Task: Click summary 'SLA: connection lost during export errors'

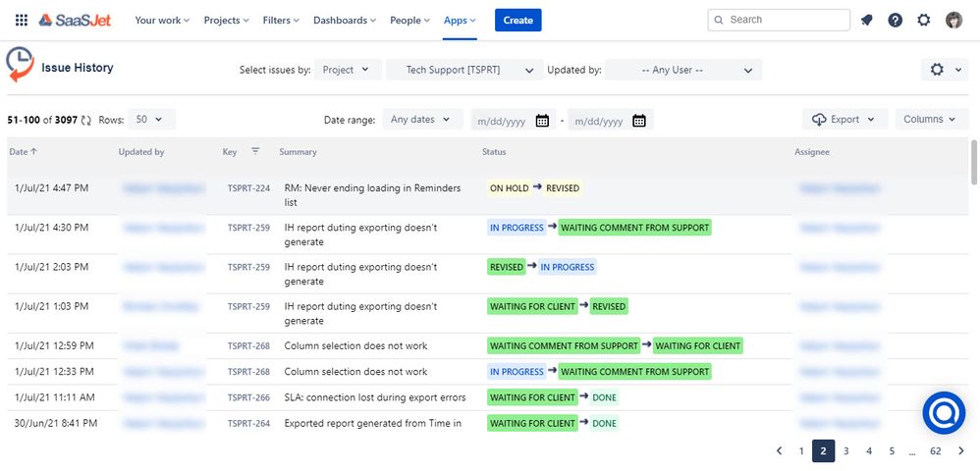Action: pyautogui.click(x=375, y=397)
